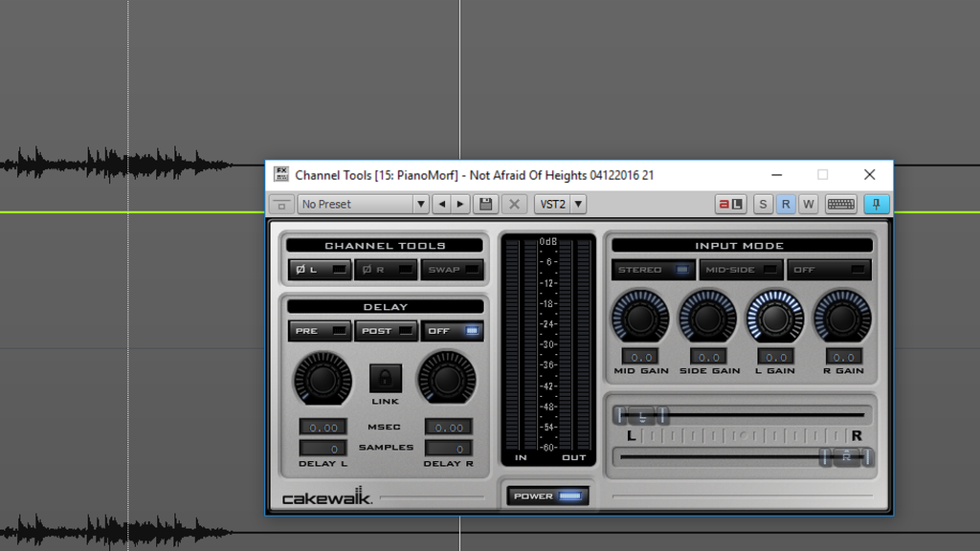Click the left channel pan slider handle

(642, 415)
